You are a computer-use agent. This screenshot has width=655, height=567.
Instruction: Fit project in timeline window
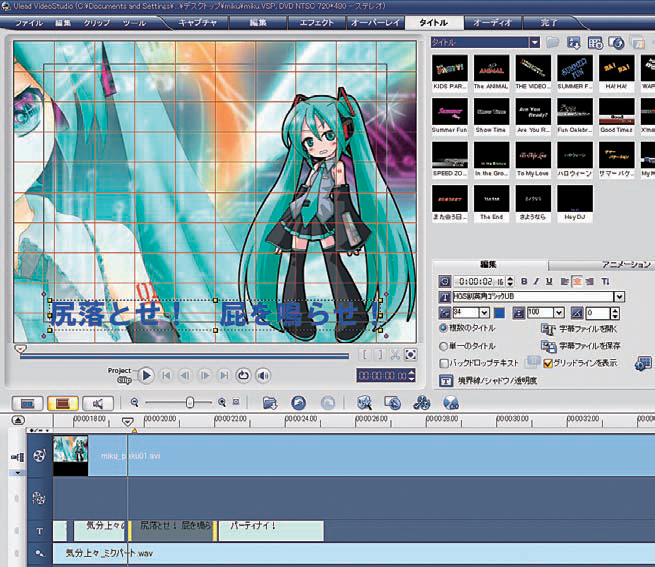[236, 402]
